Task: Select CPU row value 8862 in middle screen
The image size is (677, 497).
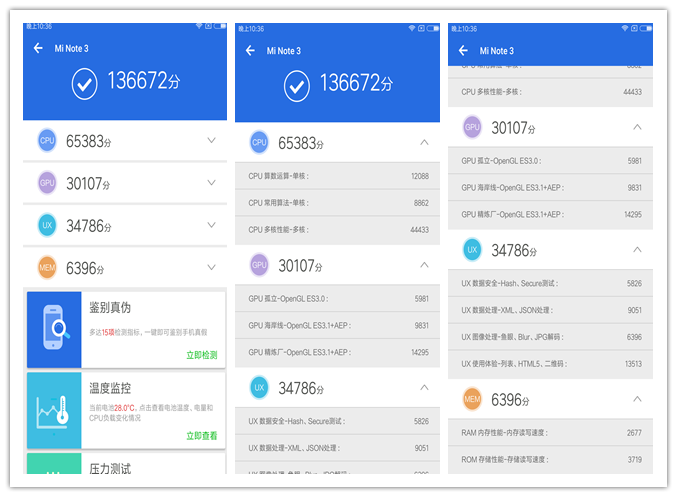Action: [x=337, y=203]
